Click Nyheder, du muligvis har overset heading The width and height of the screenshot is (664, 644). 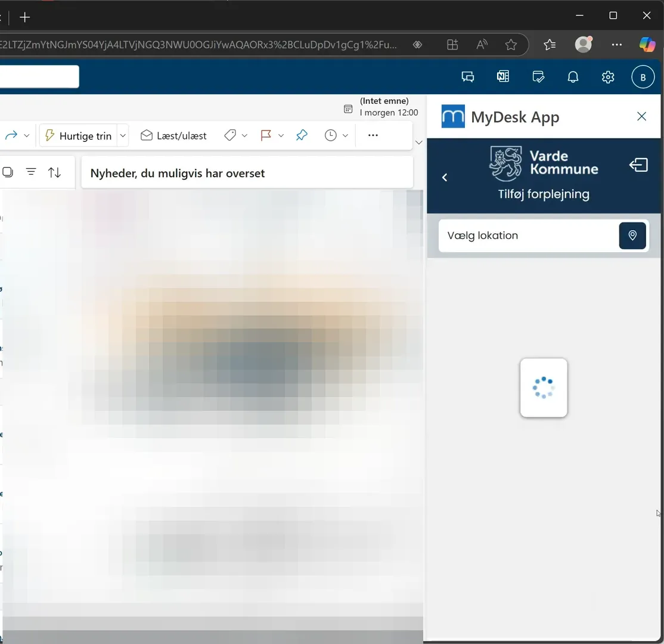[178, 174]
